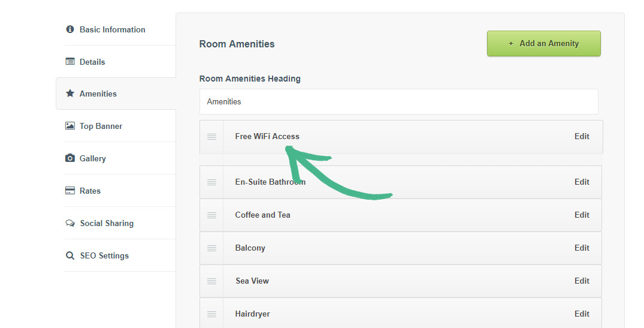644x328 pixels.
Task: Click the Top Banner image icon
Action: point(70,126)
